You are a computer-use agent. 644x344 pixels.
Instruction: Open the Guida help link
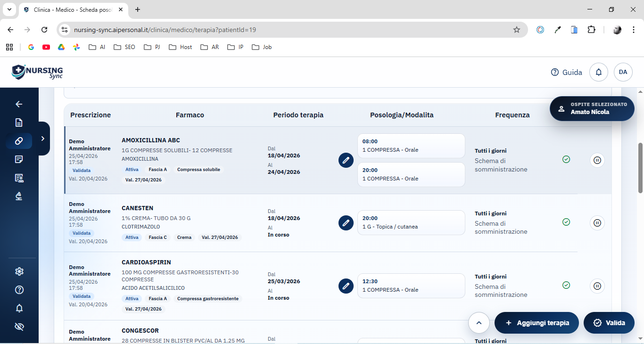(x=566, y=72)
